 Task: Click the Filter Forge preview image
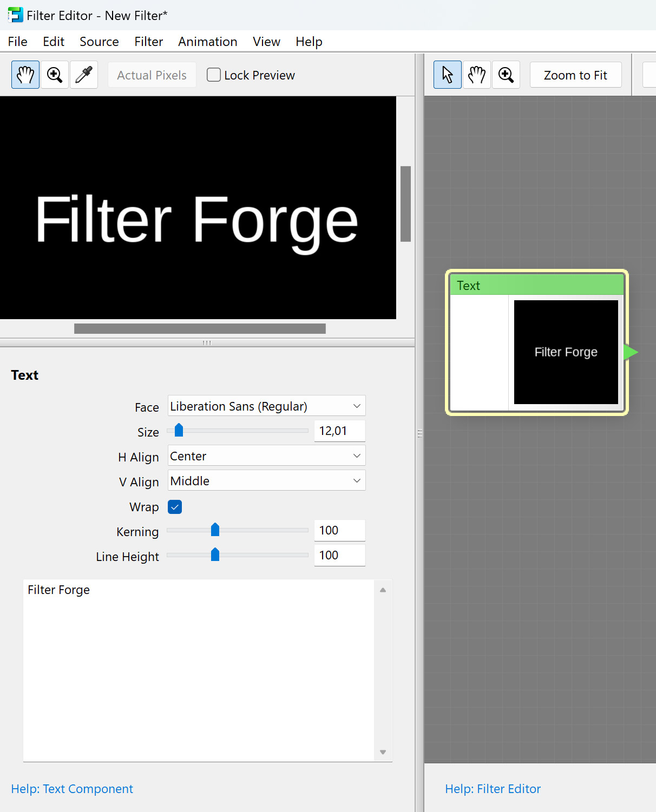pos(198,208)
